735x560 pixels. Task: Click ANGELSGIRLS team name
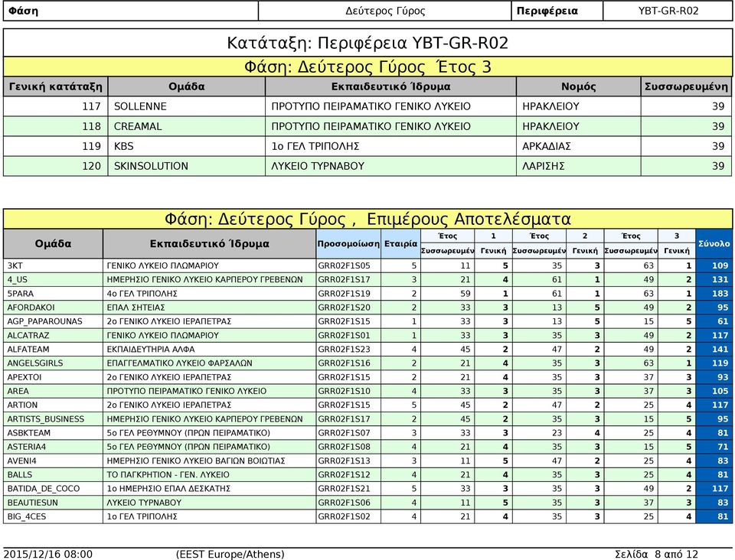[35, 363]
